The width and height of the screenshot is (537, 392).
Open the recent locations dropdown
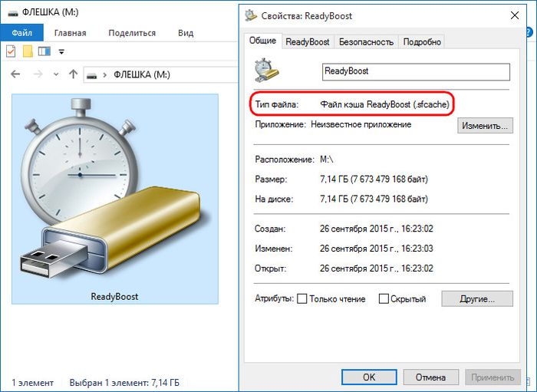tap(56, 75)
